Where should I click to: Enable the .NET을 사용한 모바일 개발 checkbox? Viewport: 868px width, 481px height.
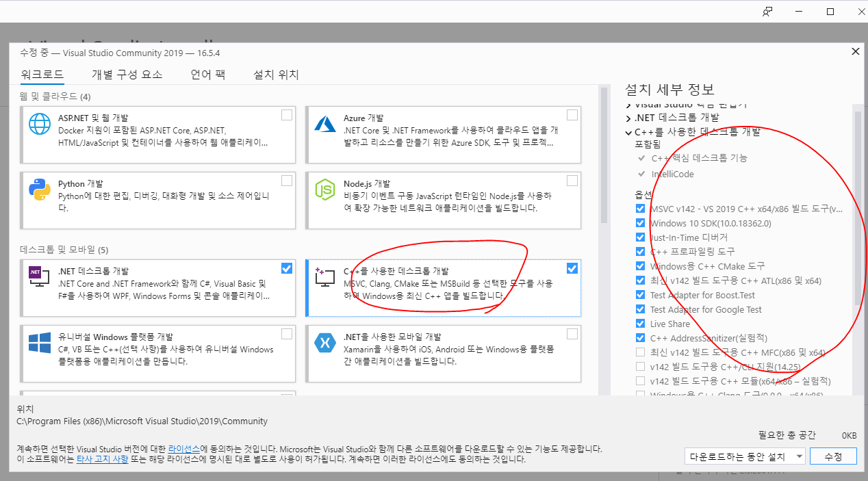572,334
